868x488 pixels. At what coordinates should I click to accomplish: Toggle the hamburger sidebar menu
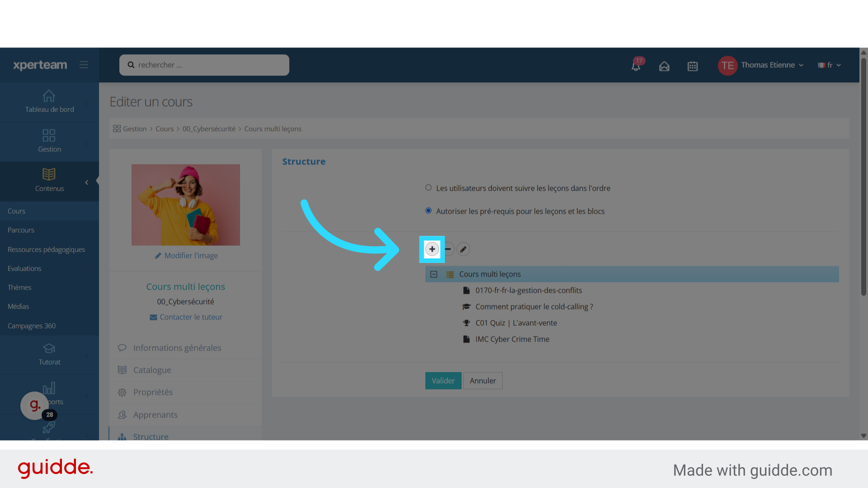(x=84, y=65)
